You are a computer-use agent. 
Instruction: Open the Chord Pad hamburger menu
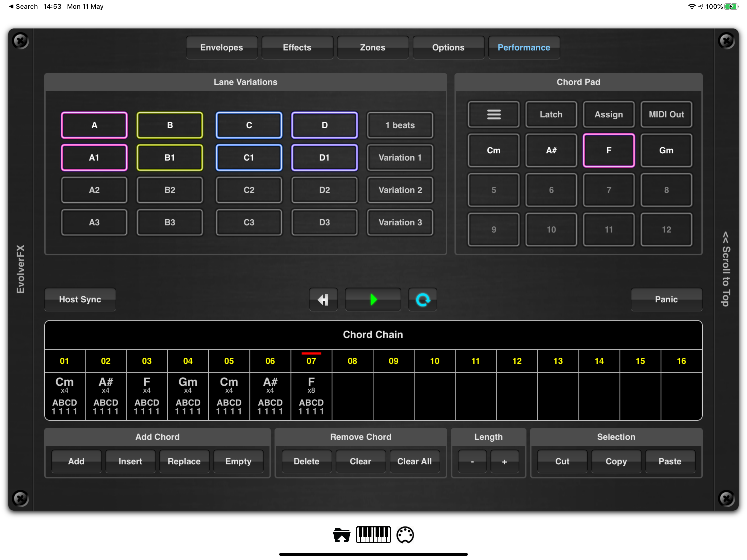(x=493, y=114)
